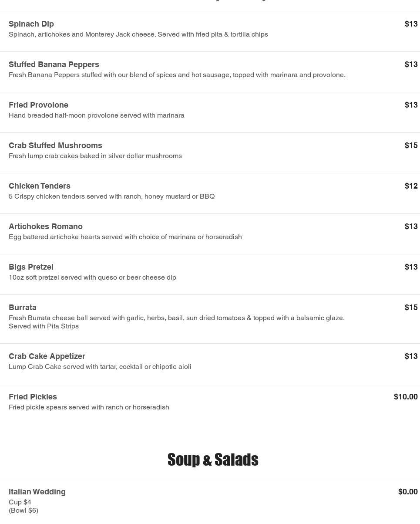Screen dimensions: 420x524
Task: Click the Spinach Dip item title
Action: click(31, 24)
